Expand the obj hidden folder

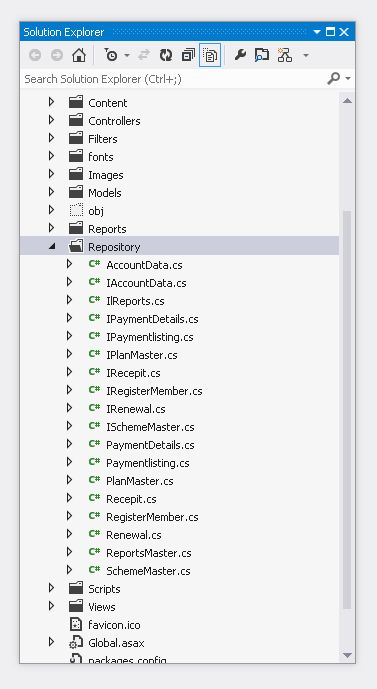51,210
